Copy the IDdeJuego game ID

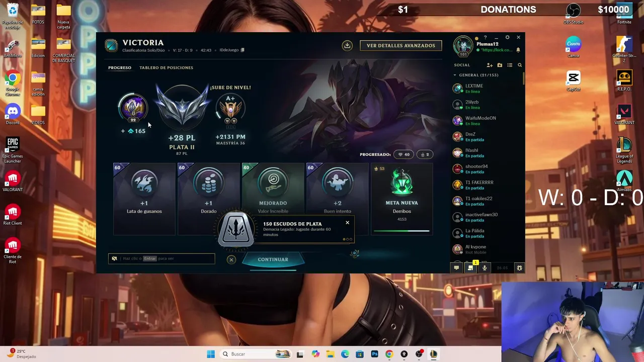click(243, 50)
